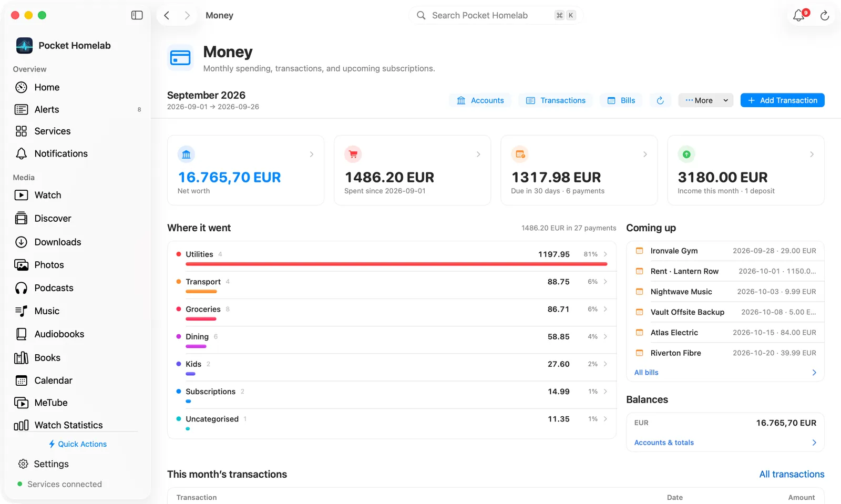
Task: Go forward with the right chevron
Action: click(x=187, y=15)
